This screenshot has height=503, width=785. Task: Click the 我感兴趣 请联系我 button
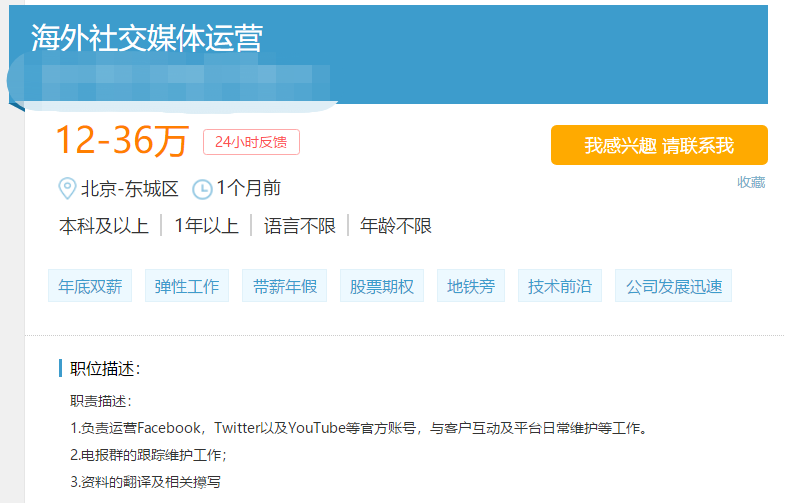pyautogui.click(x=659, y=145)
